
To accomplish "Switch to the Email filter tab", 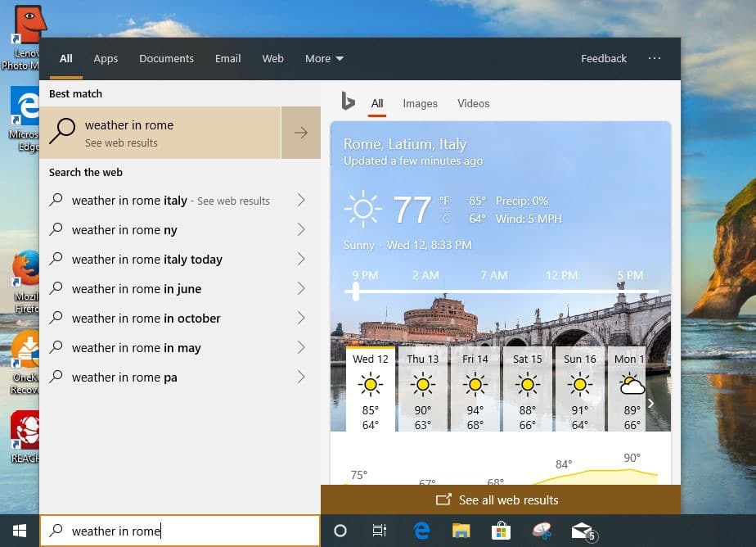I will pos(227,58).
